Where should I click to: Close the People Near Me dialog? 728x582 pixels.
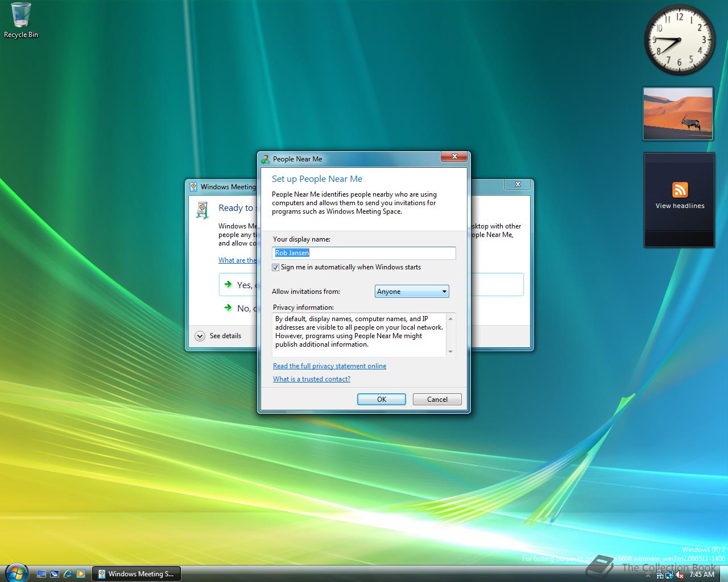454,156
